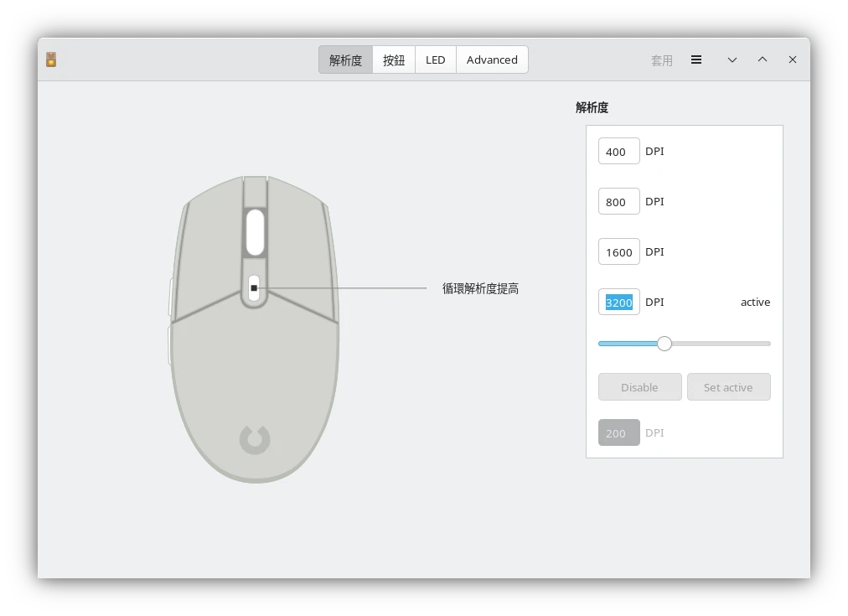Screen dimensions: 848x616
Task: Open the hamburger menu
Action: coord(695,60)
